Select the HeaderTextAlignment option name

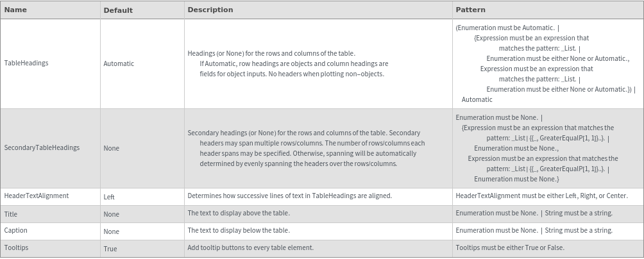[37, 196]
